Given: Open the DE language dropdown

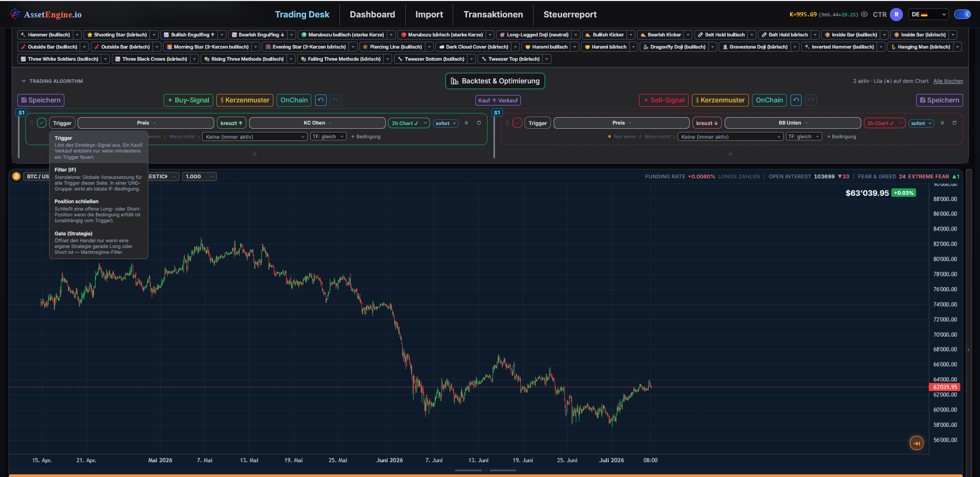Looking at the screenshot, I should pos(929,14).
